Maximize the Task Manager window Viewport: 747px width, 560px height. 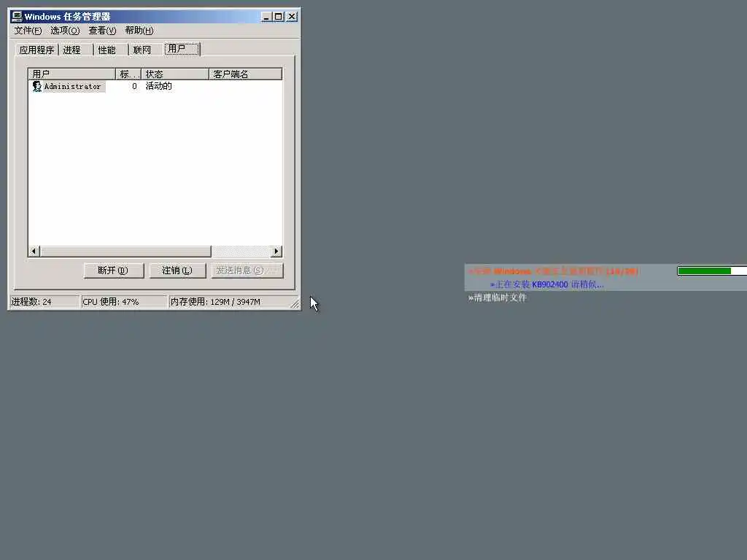click(278, 17)
